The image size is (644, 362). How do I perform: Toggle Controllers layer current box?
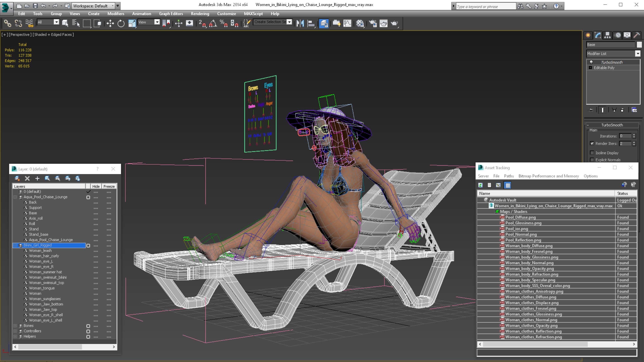pos(88,332)
